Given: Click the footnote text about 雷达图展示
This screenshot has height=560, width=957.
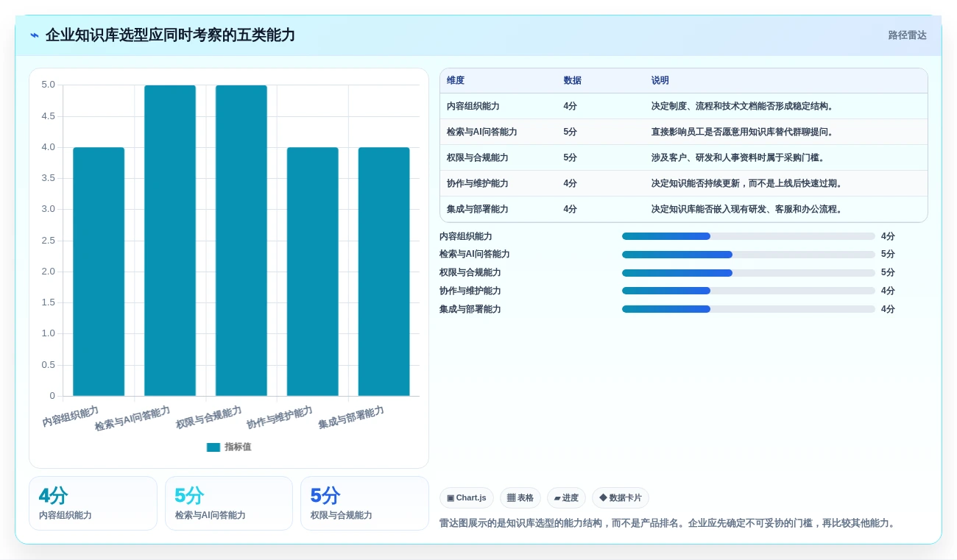Looking at the screenshot, I should 669,523.
